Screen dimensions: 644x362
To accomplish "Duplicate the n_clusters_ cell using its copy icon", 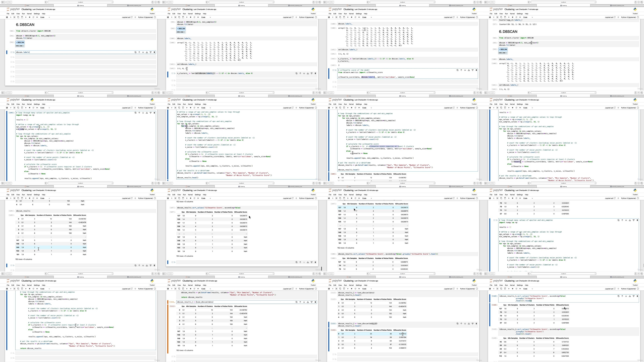I will [x=296, y=73].
